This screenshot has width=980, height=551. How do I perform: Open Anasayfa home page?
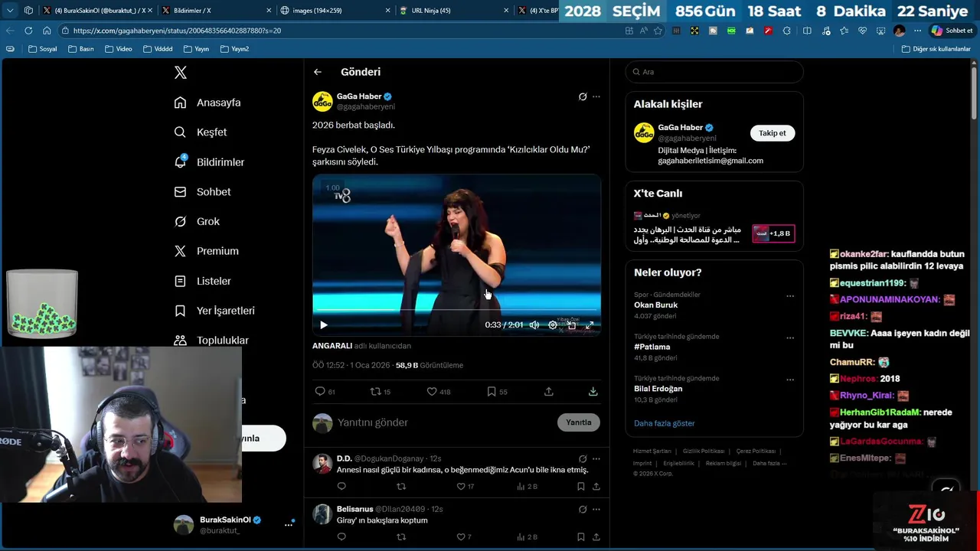coord(207,103)
